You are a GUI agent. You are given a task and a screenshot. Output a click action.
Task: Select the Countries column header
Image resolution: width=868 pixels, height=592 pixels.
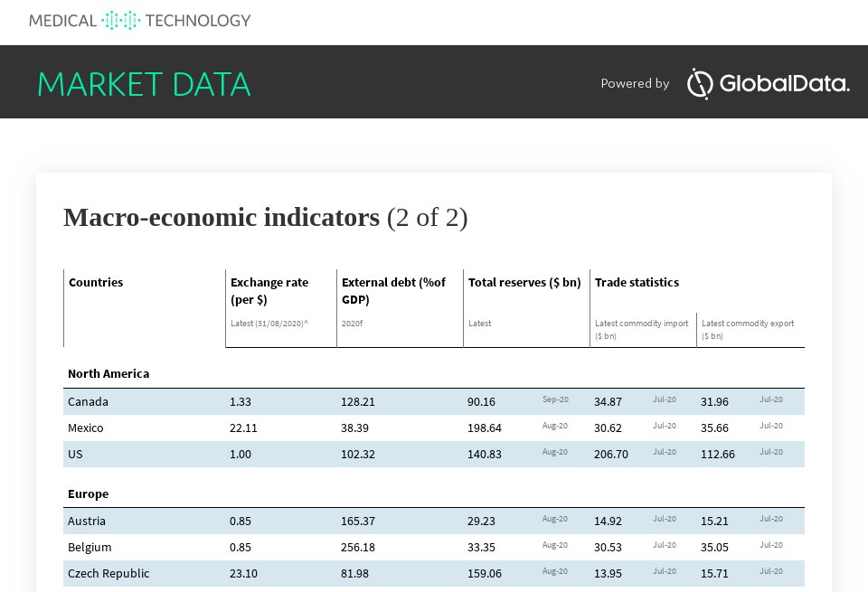[x=95, y=282]
